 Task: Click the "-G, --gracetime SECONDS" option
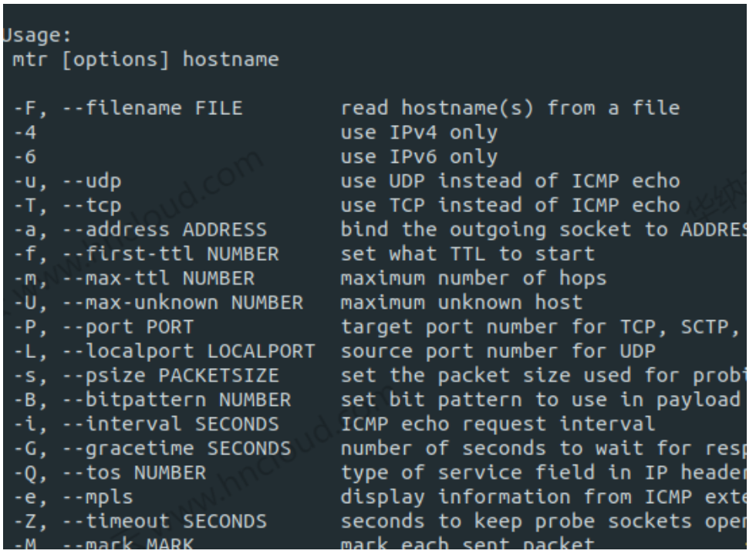coord(151,448)
